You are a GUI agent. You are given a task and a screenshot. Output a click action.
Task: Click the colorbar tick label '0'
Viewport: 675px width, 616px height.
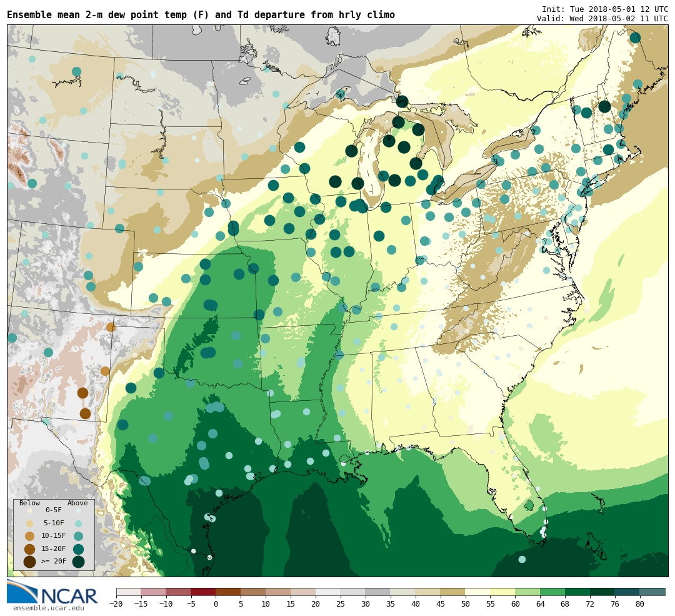coord(216,604)
